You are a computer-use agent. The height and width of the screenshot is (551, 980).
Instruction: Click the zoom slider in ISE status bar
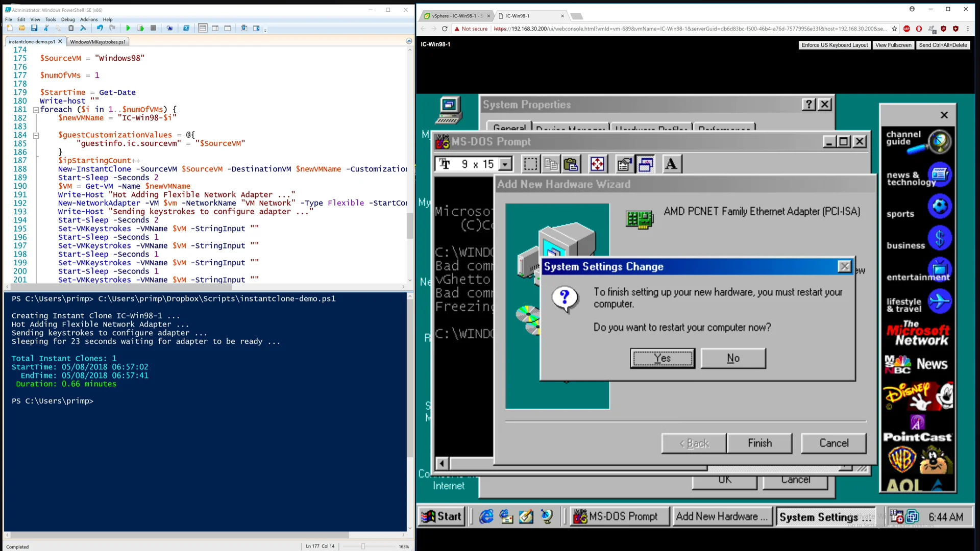pyautogui.click(x=363, y=546)
